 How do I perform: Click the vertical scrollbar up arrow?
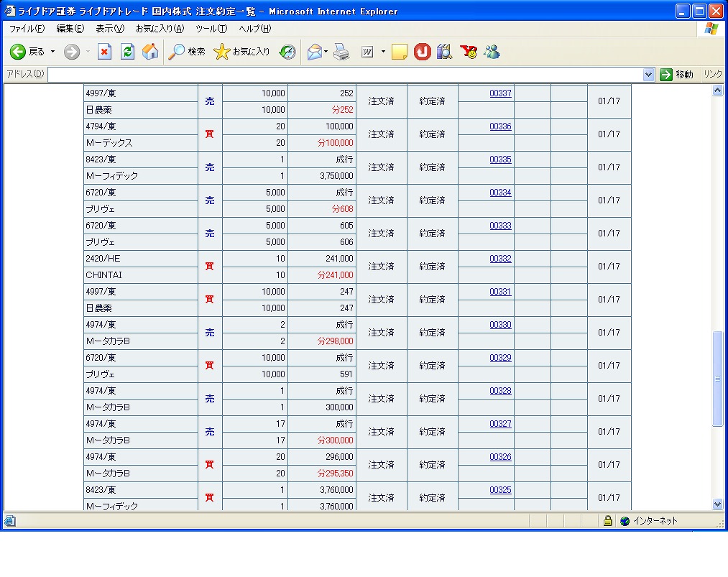pyautogui.click(x=717, y=91)
